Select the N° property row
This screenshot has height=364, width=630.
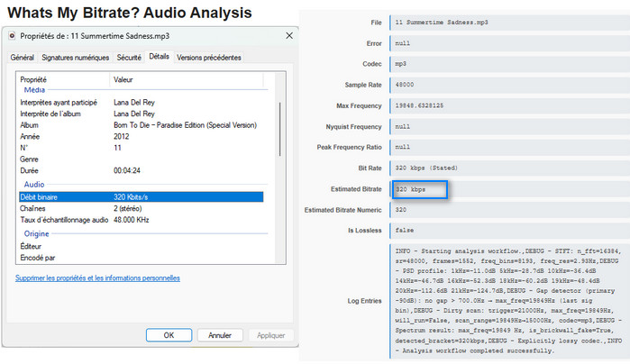tap(141, 148)
